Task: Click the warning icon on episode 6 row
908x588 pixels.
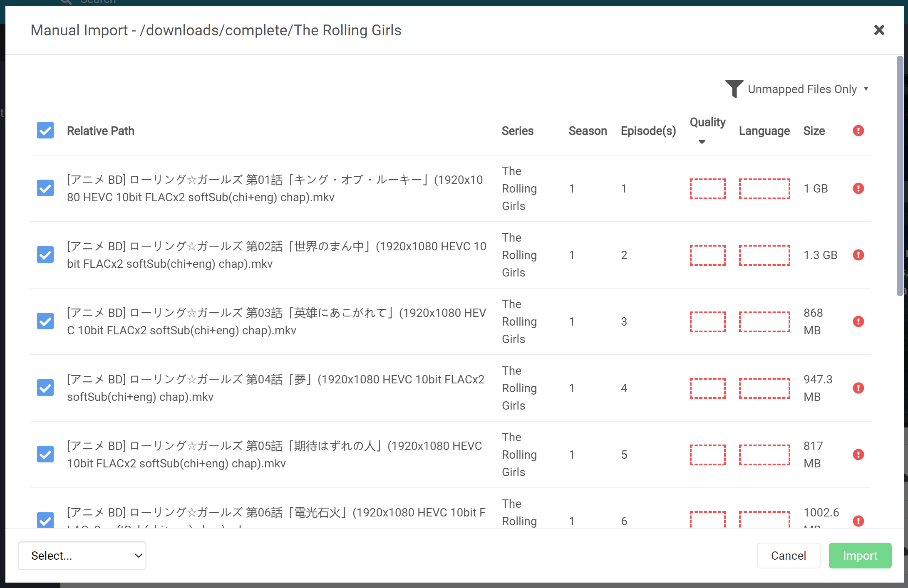Action: (x=858, y=521)
